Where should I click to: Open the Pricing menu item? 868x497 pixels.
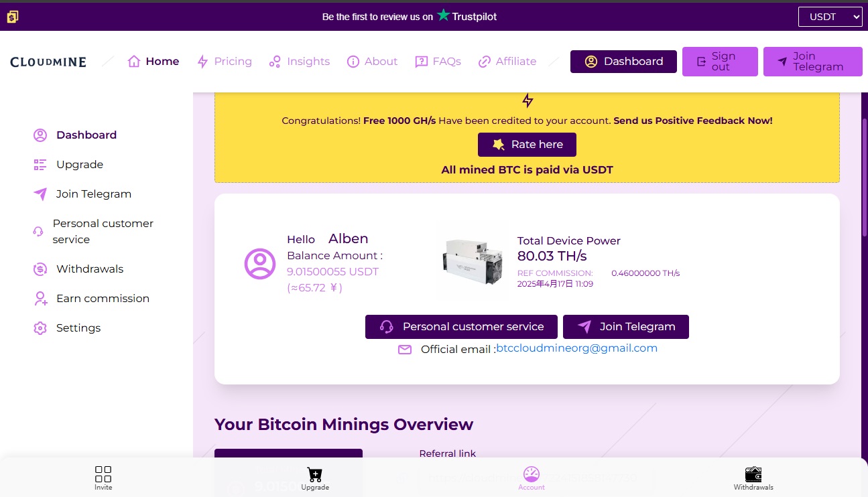225,62
